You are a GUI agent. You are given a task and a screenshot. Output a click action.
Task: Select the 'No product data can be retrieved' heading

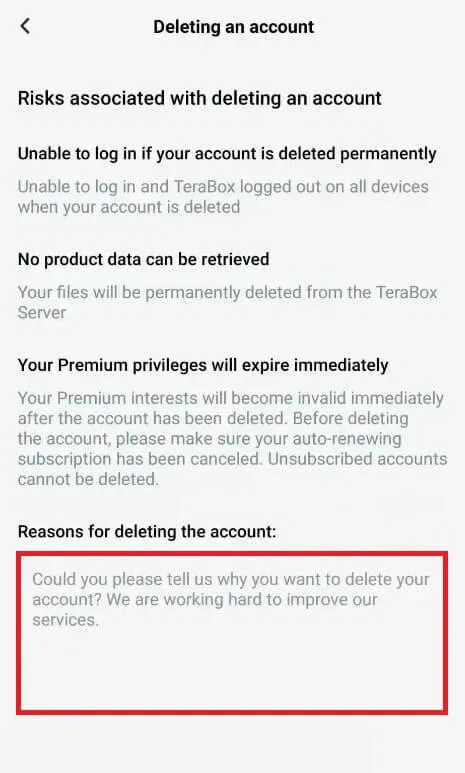point(143,259)
